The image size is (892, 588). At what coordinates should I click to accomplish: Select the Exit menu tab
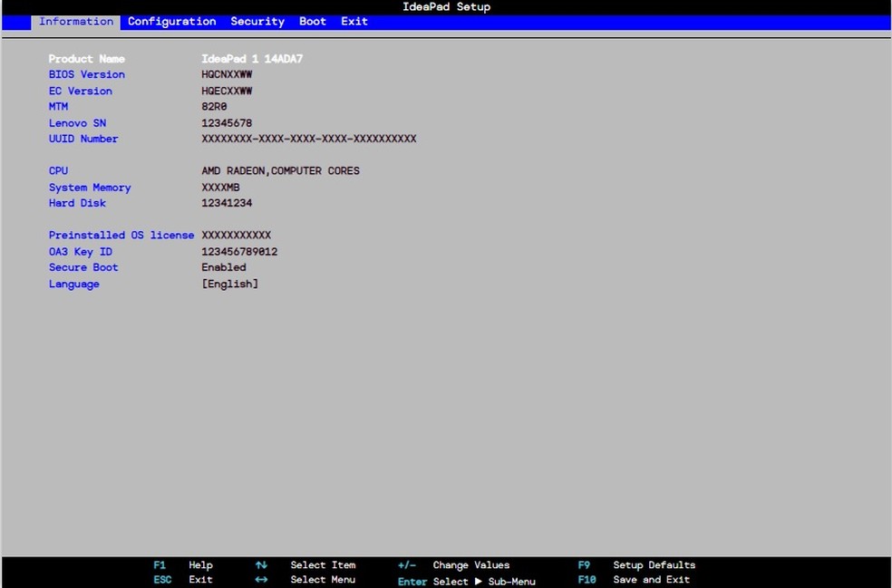point(354,22)
